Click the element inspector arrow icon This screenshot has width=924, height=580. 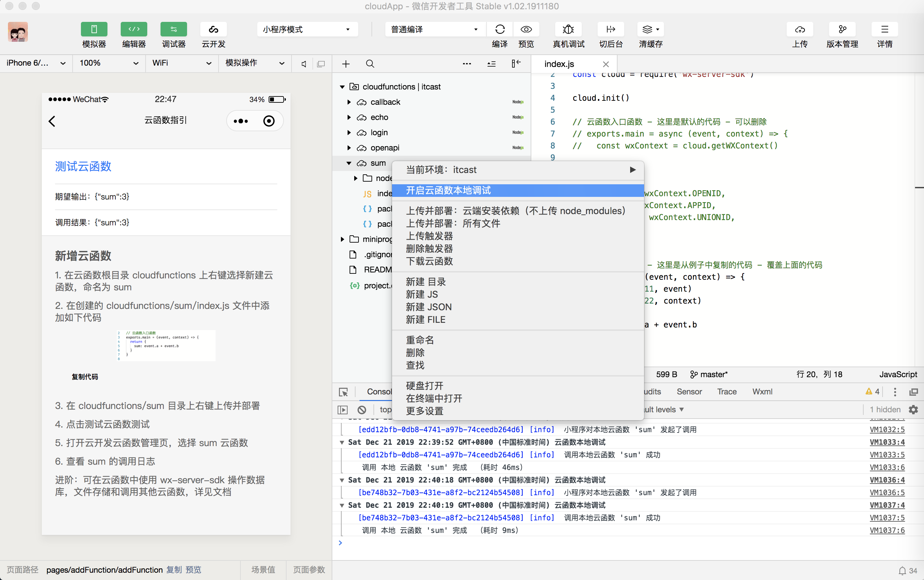click(x=343, y=392)
